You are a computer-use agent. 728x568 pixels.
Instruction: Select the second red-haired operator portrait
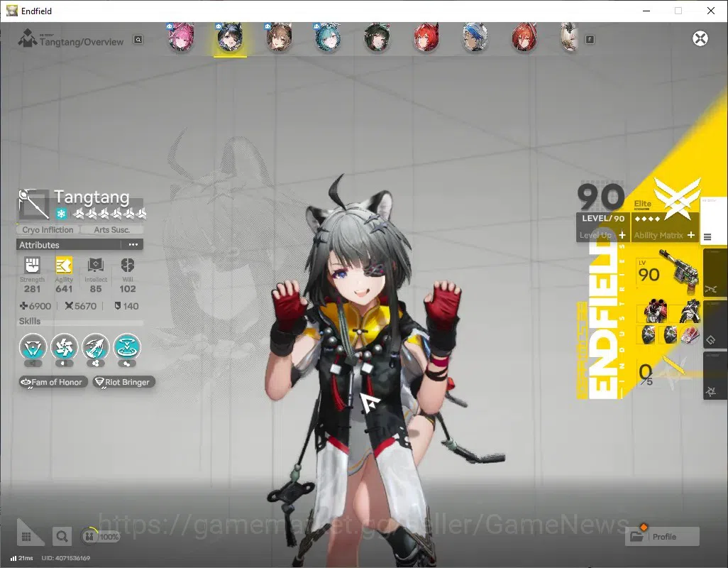click(x=524, y=37)
